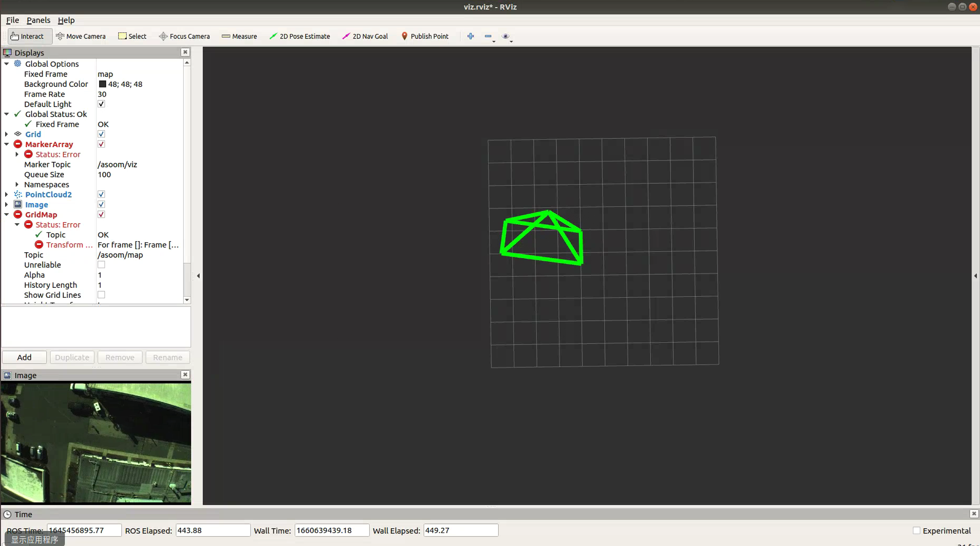
Task: Enable Show Grid Lines for GridMap
Action: (x=101, y=295)
